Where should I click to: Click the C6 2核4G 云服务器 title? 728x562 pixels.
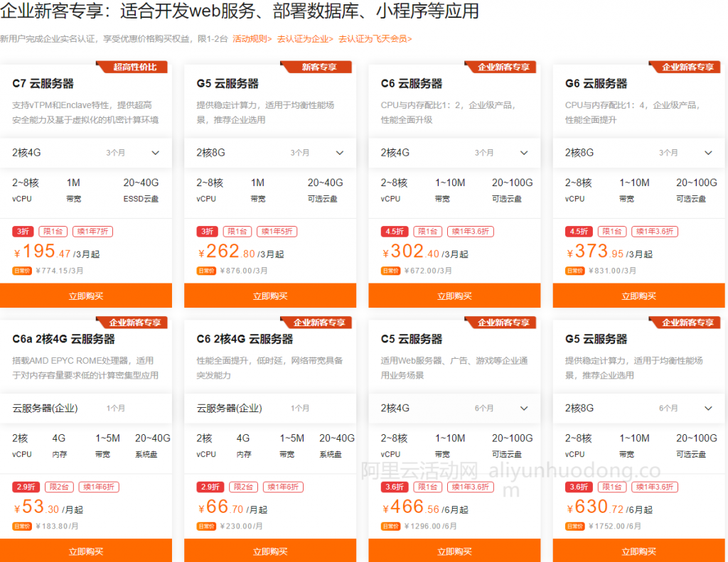pyautogui.click(x=245, y=339)
